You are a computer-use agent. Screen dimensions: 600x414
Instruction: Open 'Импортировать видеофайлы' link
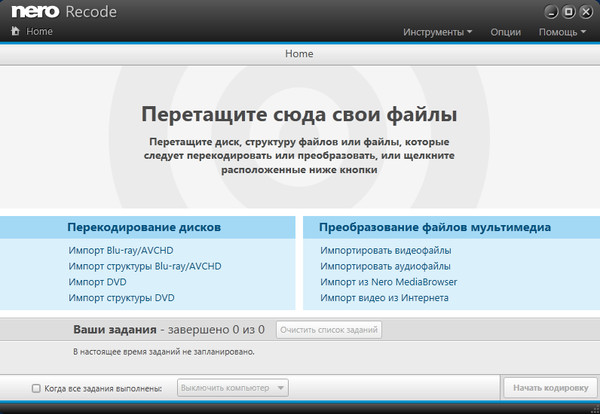pyautogui.click(x=385, y=250)
